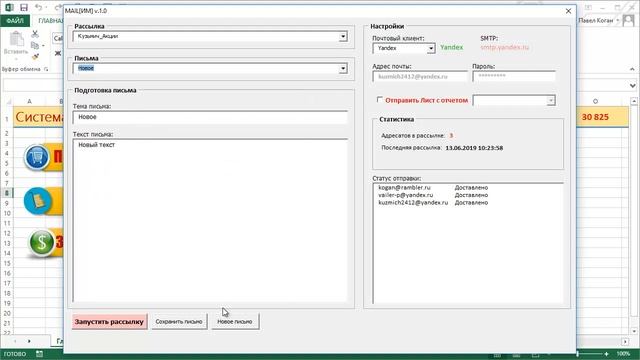Click scroll right arrow of Excel horizontal scrollbar
Viewport: 640px width, 360px height.
coord(626,341)
